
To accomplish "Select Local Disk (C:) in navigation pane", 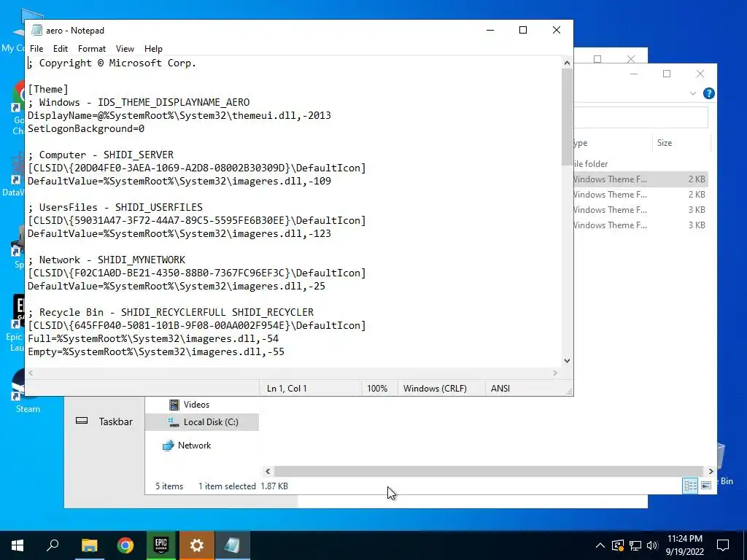I will [211, 422].
